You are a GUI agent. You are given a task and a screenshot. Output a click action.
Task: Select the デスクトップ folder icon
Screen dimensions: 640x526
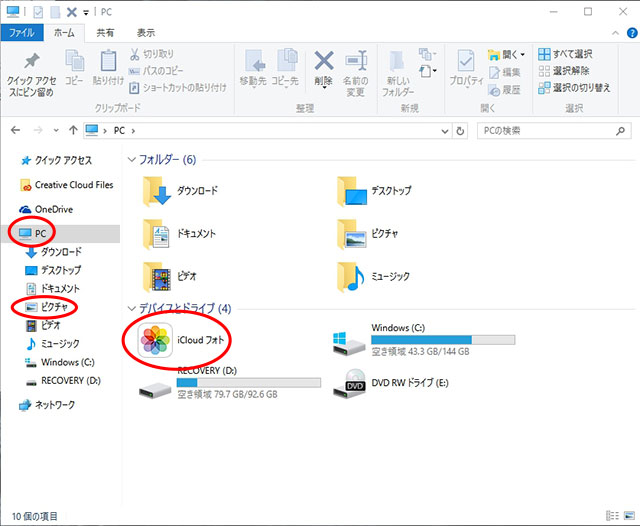352,191
